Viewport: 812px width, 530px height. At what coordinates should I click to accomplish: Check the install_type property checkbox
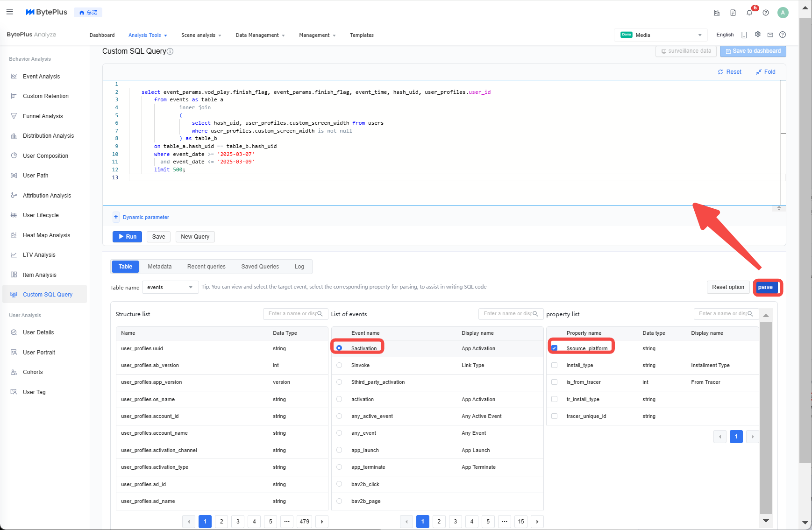(x=555, y=365)
